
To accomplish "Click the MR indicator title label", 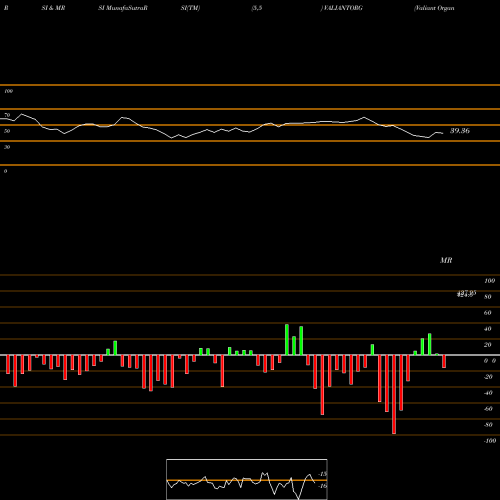I will 446,260.
